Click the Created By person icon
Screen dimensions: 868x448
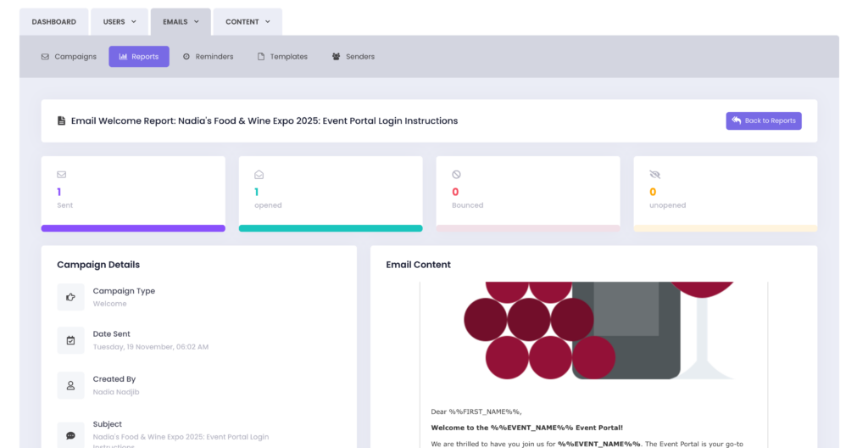(x=71, y=385)
